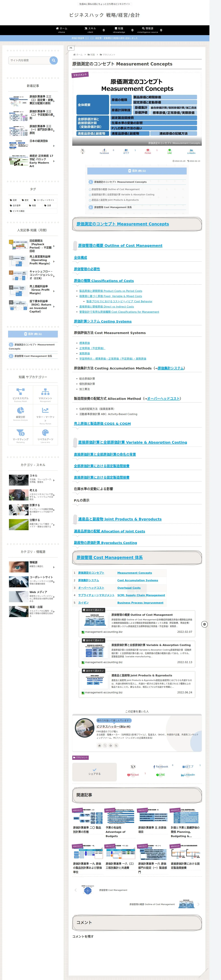This screenshot has height=980, width=221.
Task: Click マネジメント breadcrumb item
Action: tap(108, 55)
